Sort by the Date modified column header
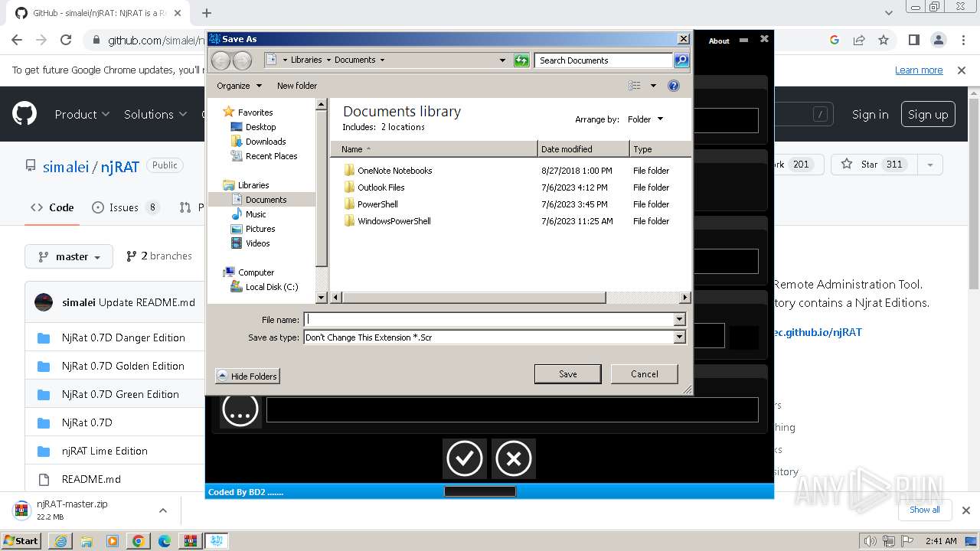Viewport: 980px width, 551px height. tap(583, 149)
